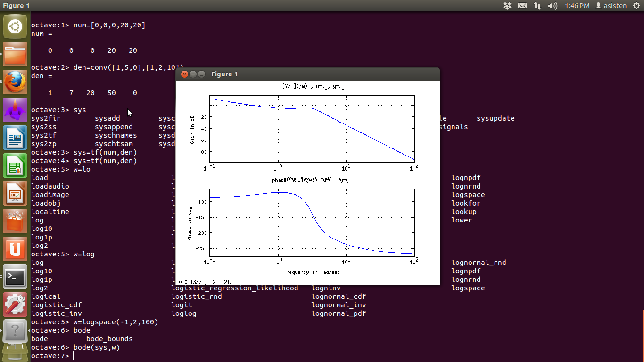Open the clock menu showing 1:46 PM
This screenshot has width=644, height=362.
tap(578, 6)
